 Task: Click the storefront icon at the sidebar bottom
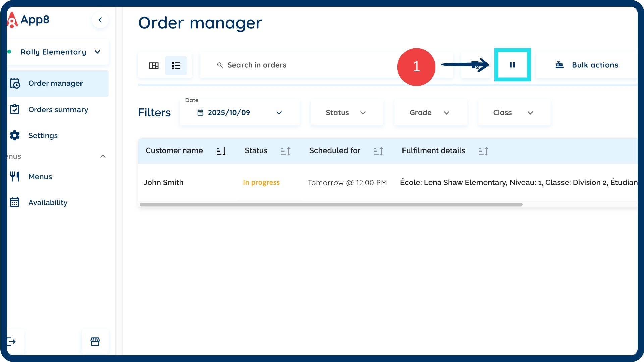pyautogui.click(x=95, y=342)
